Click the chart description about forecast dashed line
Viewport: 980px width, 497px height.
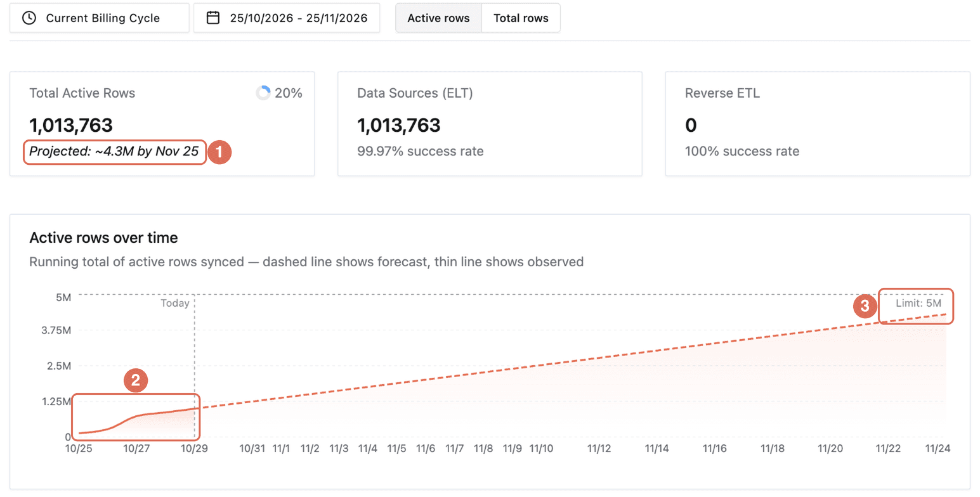tap(306, 261)
